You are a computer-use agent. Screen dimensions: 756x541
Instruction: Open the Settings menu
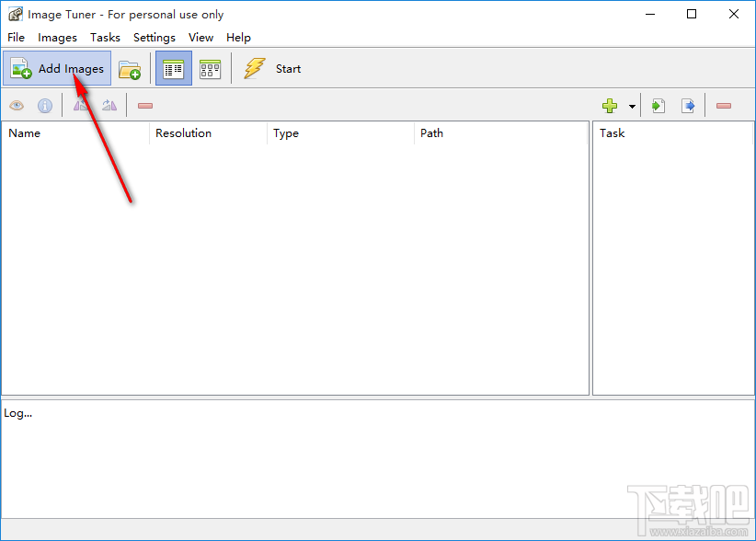(x=155, y=38)
